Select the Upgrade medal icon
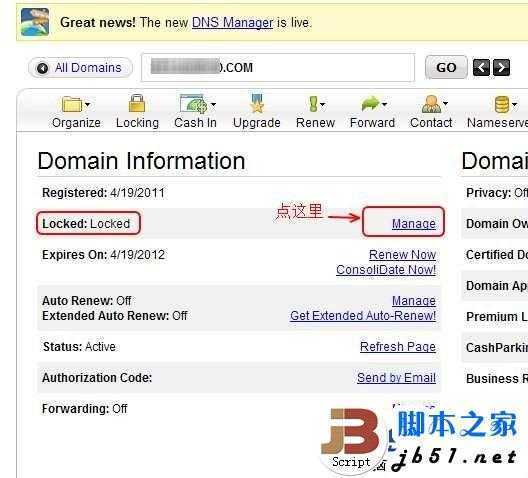 [x=257, y=103]
